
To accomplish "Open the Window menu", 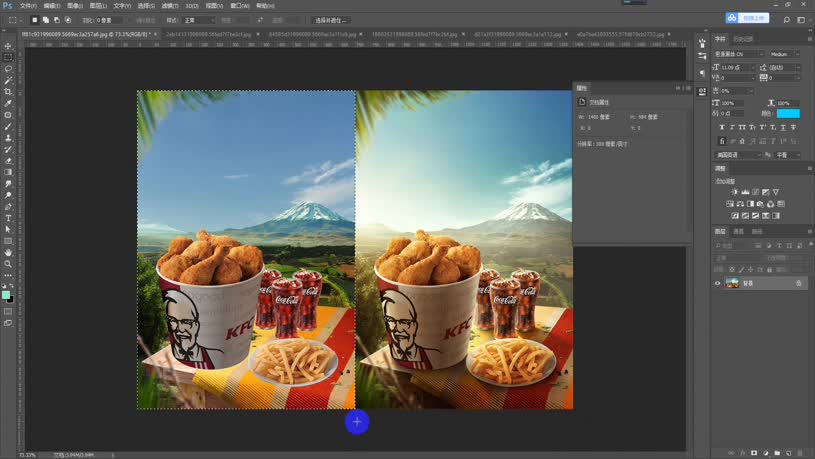I will 240,6.
